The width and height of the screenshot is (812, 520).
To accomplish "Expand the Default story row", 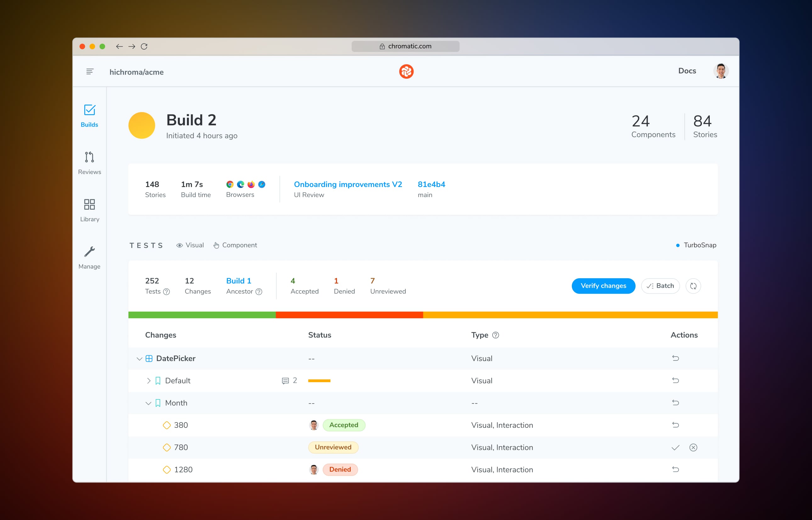I will pyautogui.click(x=149, y=381).
